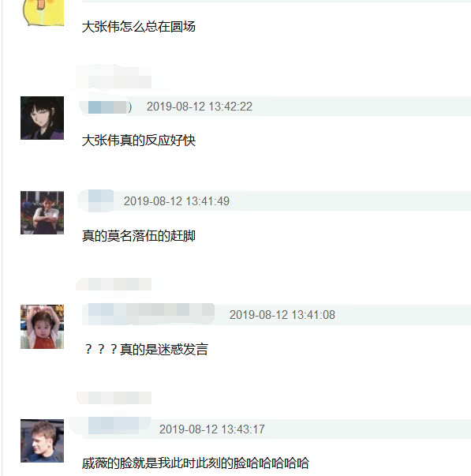Click avatar of child with raised arms
The height and width of the screenshot is (476, 471).
pos(42,327)
